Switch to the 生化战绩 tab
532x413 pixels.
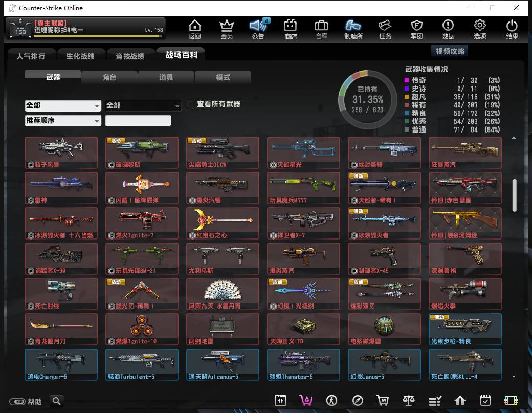pos(80,56)
